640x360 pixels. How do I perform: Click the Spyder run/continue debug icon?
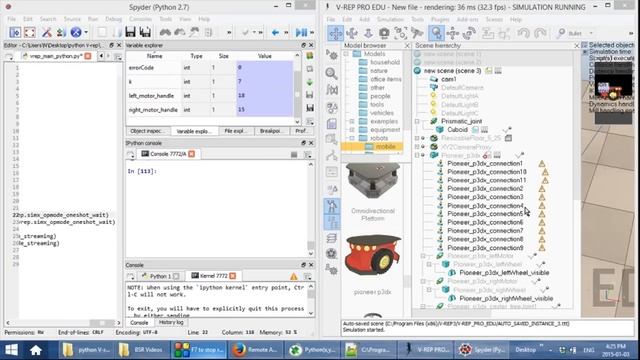pyautogui.click(x=301, y=32)
